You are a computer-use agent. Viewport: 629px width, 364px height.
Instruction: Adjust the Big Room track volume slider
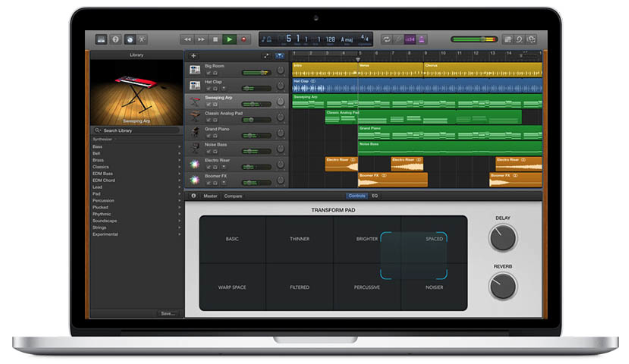tap(256, 73)
